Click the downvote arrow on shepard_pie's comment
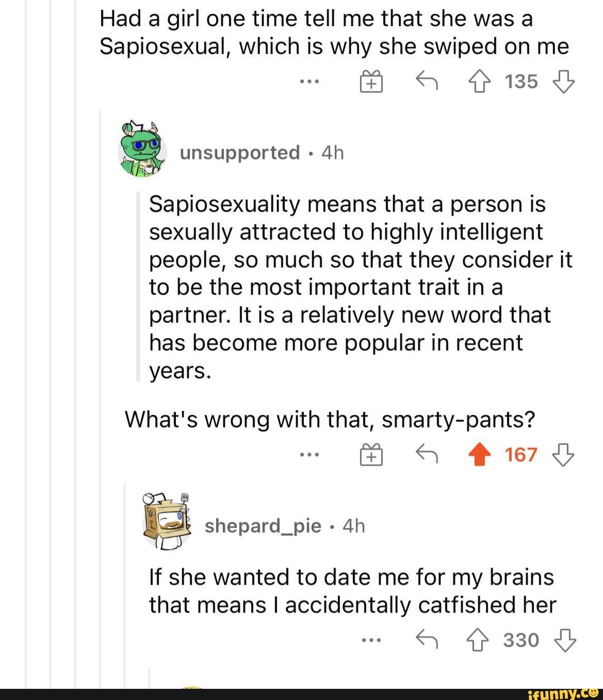Image resolution: width=603 pixels, height=700 pixels. click(x=564, y=640)
